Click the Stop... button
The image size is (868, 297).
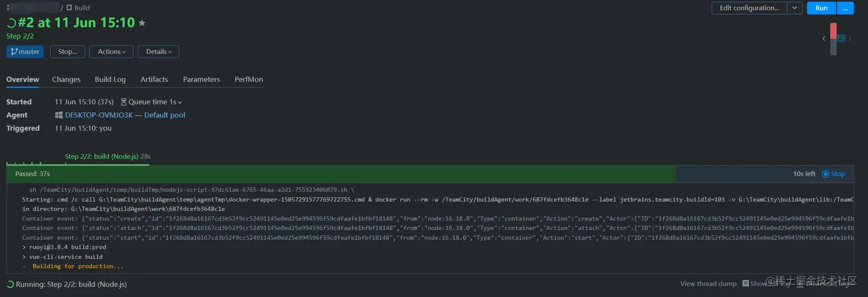(x=68, y=52)
